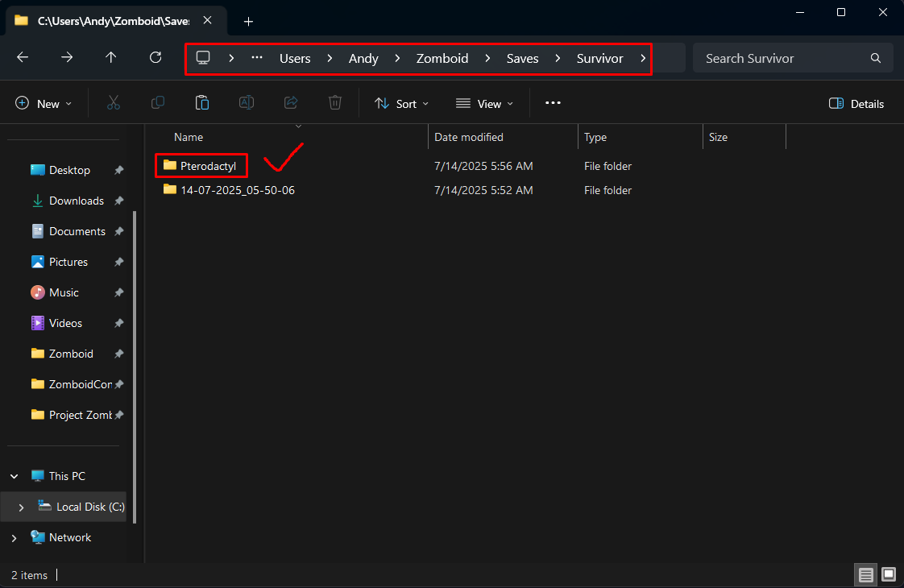Open the Sort options dropdown
The width and height of the screenshot is (904, 588).
point(400,103)
